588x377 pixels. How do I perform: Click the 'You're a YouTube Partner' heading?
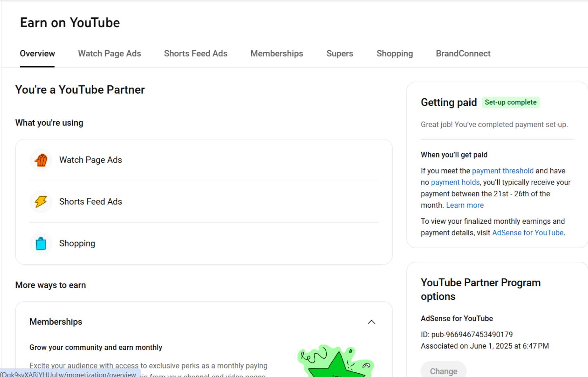pos(80,90)
